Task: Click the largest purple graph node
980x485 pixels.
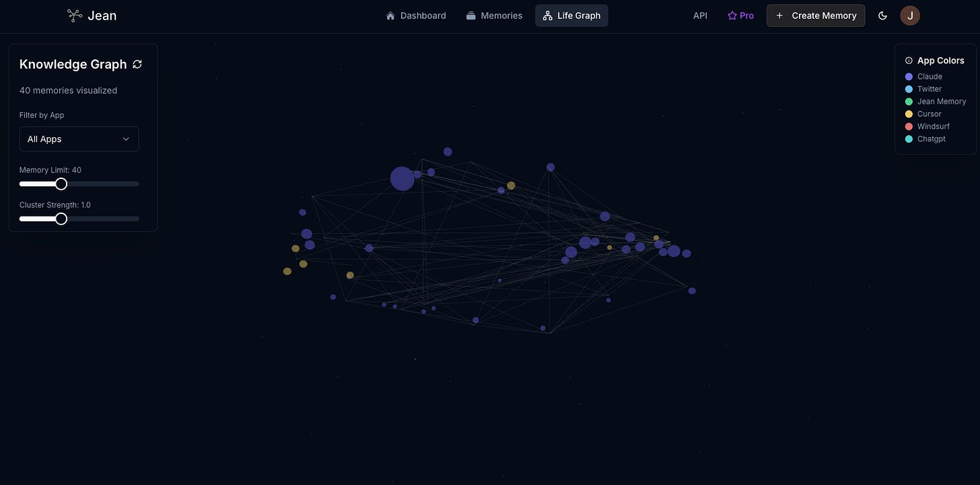Action: tap(403, 179)
